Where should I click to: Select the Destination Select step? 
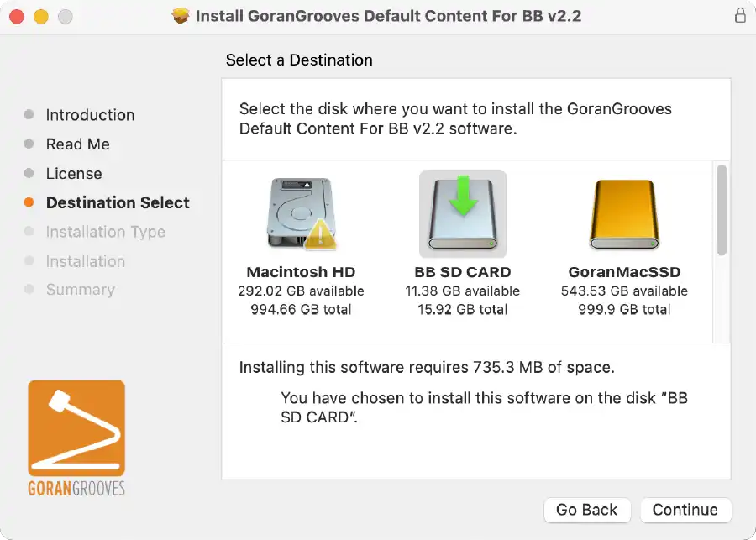point(118,202)
